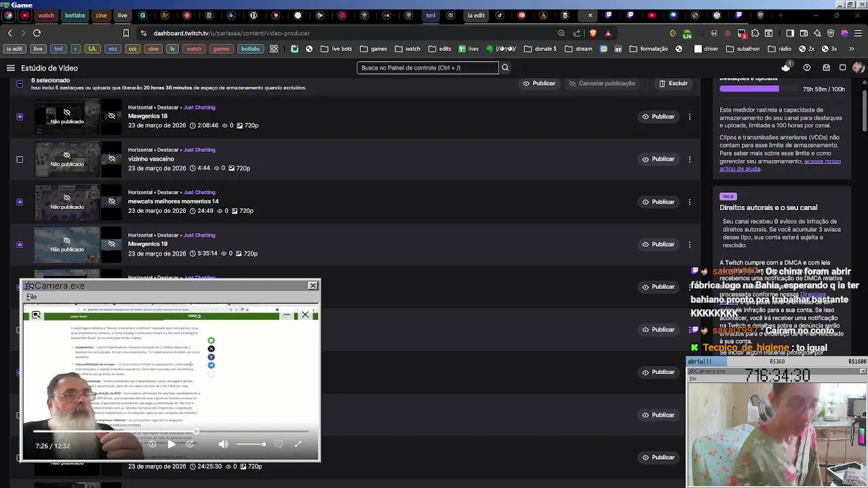Open the profile avatar menu

coord(859,68)
